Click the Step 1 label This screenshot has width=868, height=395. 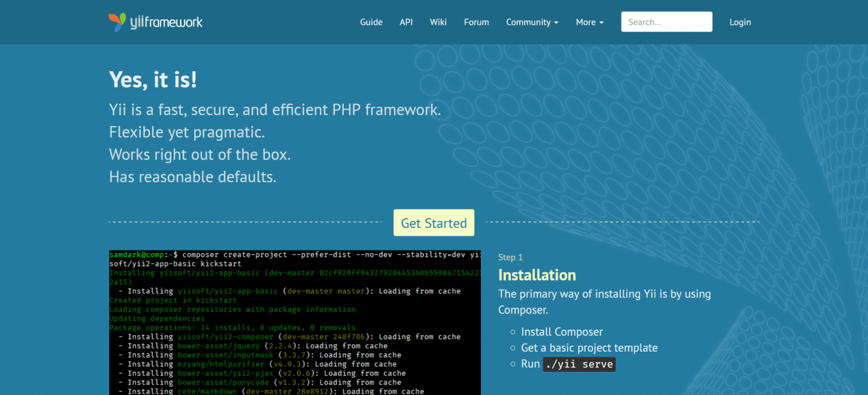(x=510, y=257)
